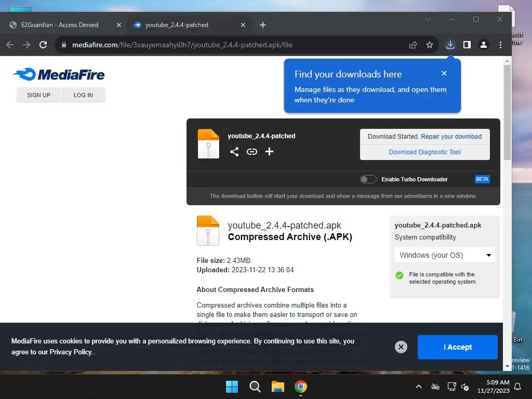Dismiss the 'Find your downloads here' popup
Screen dimensions: 532x399
coord(444,73)
